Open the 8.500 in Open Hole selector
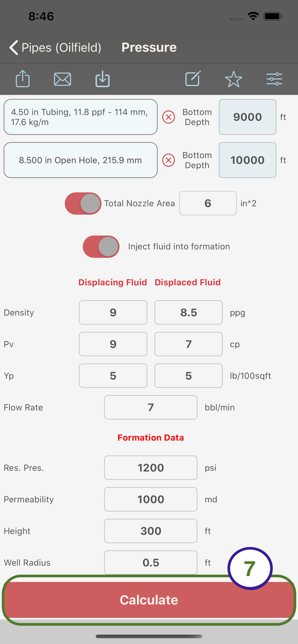This screenshot has width=298, height=644. pyautogui.click(x=81, y=160)
